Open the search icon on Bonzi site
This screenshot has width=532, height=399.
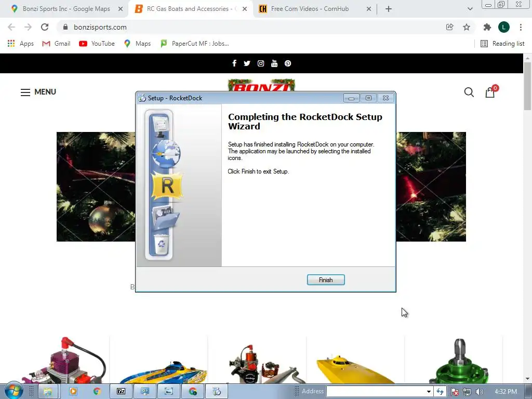pos(469,92)
